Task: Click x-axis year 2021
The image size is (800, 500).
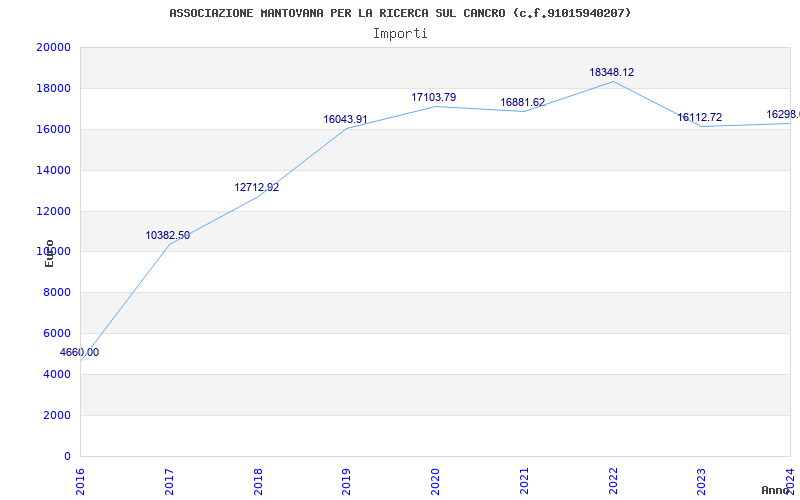Action: click(524, 482)
